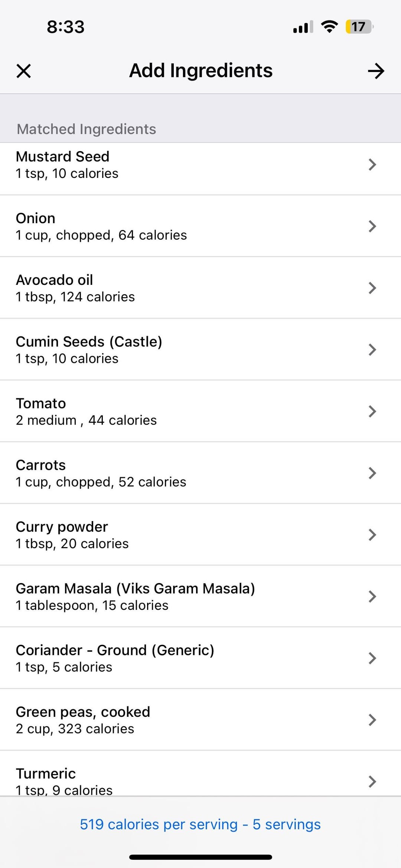Tap the Garam Masala row chevron
This screenshot has width=401, height=868.
[372, 596]
